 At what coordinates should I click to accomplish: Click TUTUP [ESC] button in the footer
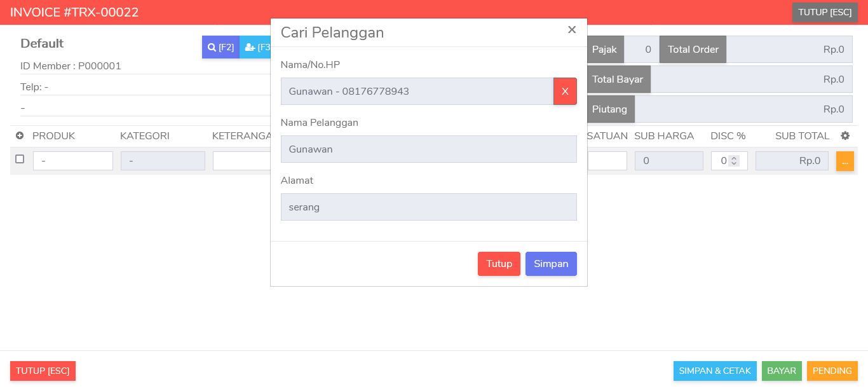click(x=43, y=371)
